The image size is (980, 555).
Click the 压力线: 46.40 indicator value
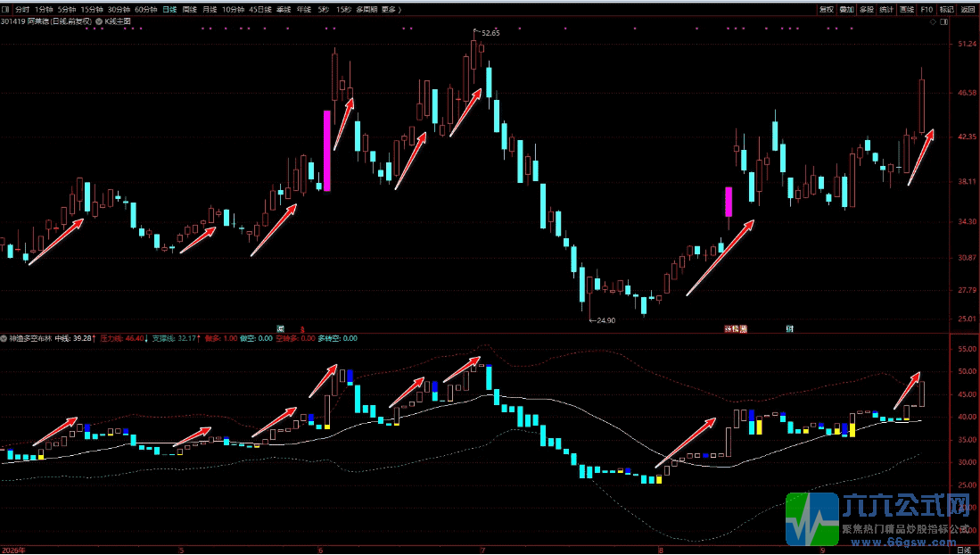pos(122,338)
